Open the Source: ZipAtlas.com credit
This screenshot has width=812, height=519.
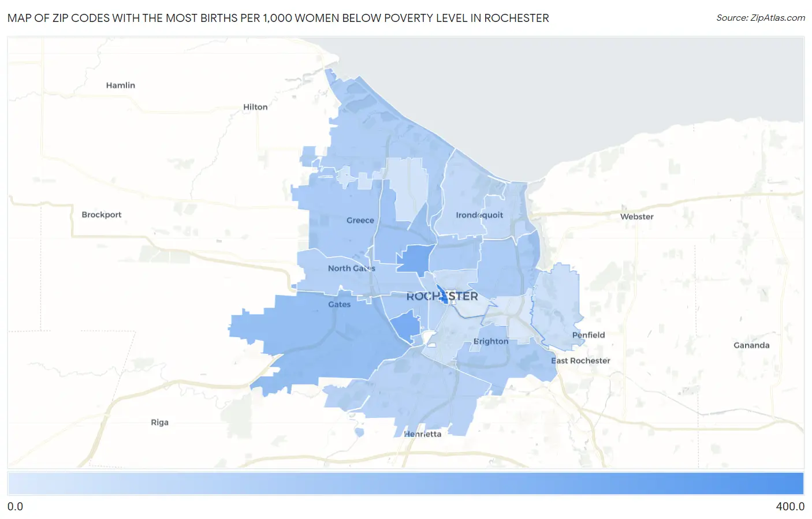pos(761,18)
